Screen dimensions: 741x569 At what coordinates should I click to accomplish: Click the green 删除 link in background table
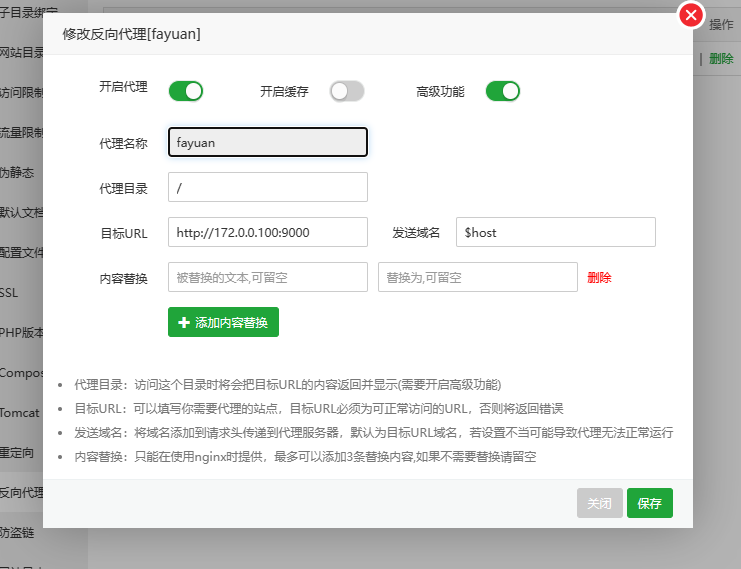721,59
